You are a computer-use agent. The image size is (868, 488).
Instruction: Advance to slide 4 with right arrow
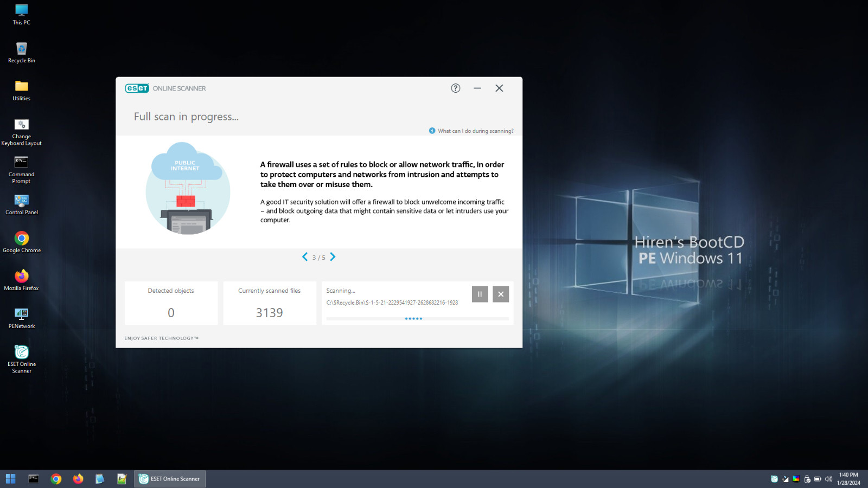pyautogui.click(x=333, y=257)
